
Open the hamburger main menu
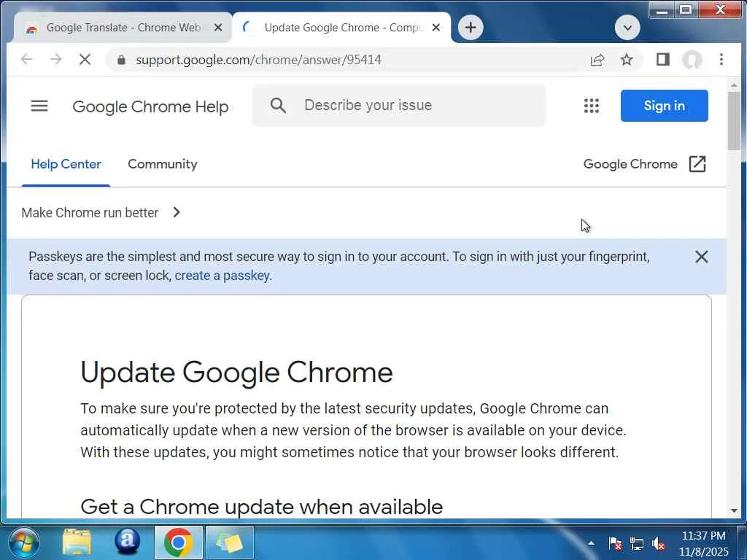point(39,106)
